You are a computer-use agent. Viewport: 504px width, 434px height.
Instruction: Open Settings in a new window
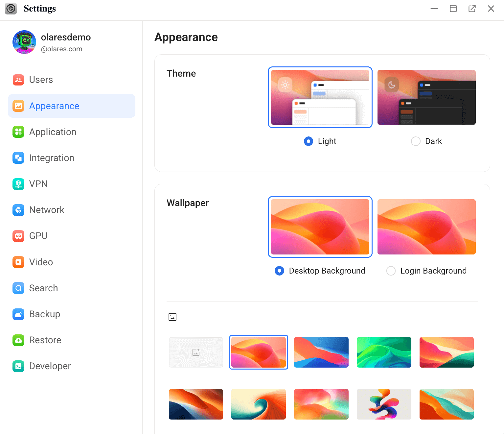pos(472,9)
